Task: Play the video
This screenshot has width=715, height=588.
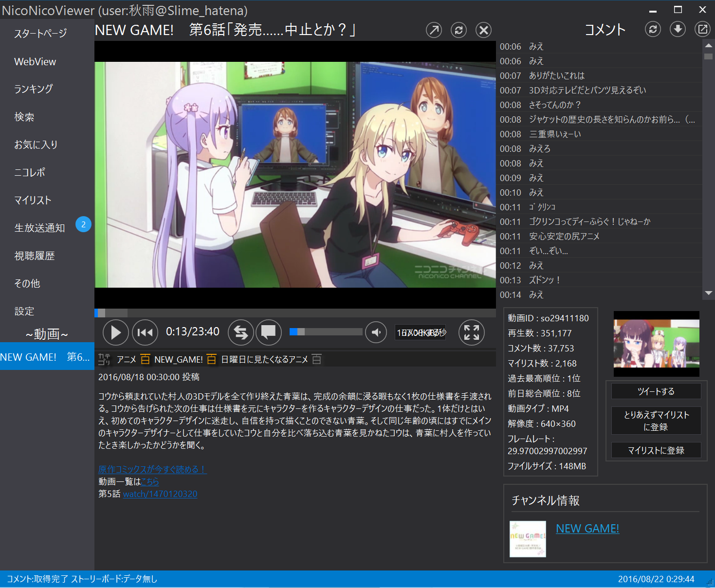Action: [x=116, y=332]
